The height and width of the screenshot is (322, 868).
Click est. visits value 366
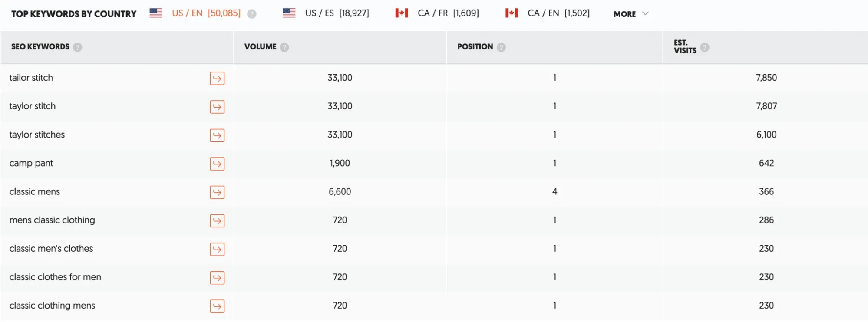tap(766, 191)
